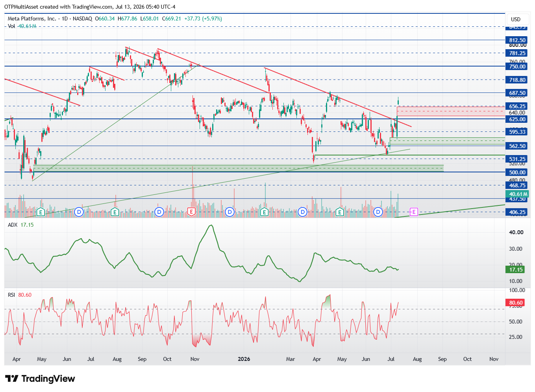Click the red earnings marker near November

pos(191,212)
